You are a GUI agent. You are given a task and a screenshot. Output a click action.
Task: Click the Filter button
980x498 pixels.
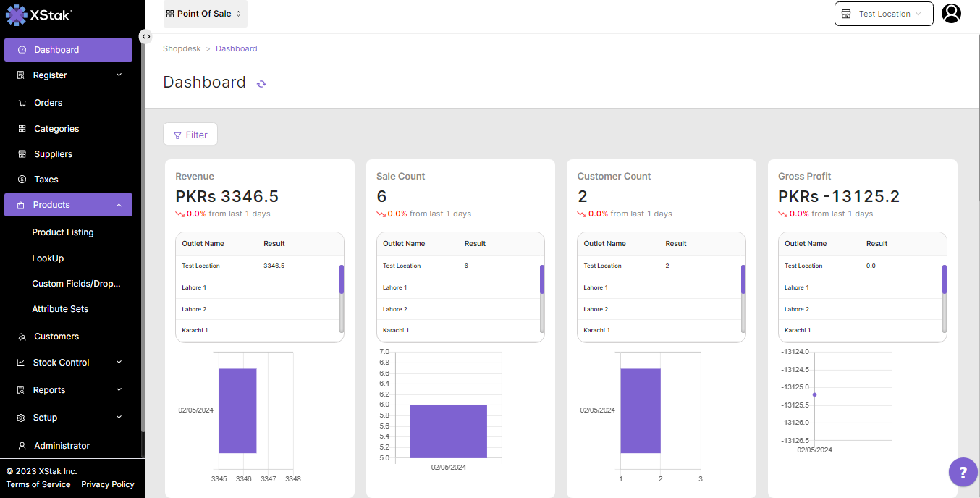point(190,135)
